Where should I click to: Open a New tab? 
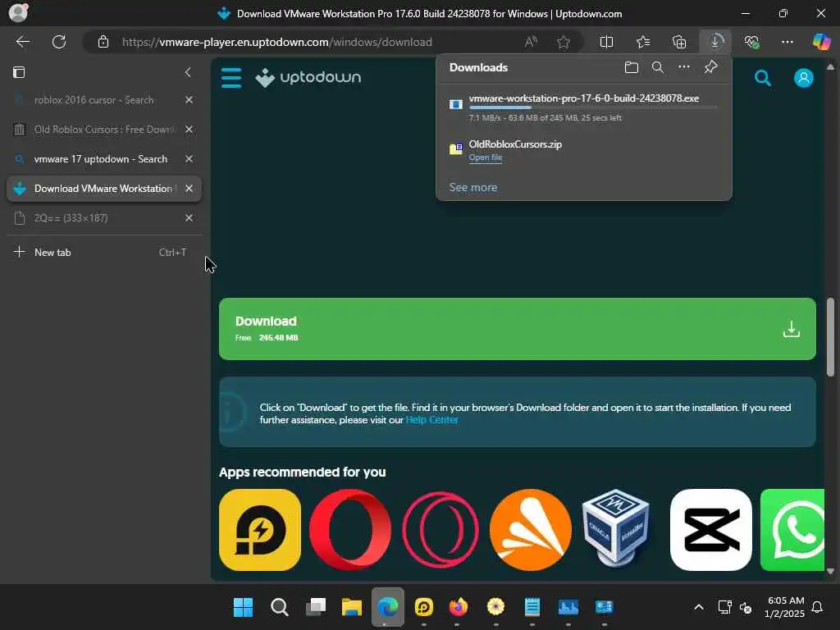[x=104, y=253]
